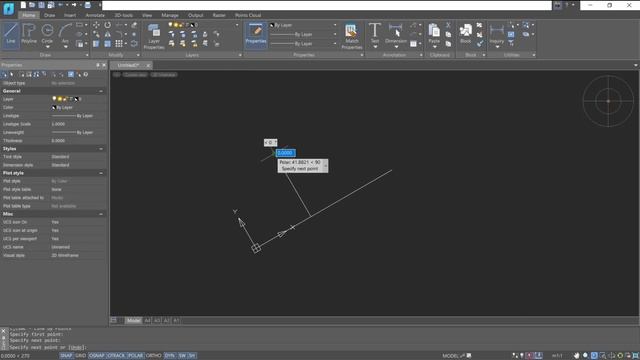This screenshot has width=640, height=360.
Task: Click the Rotate tool in Modify panel
Action: tap(107, 25)
